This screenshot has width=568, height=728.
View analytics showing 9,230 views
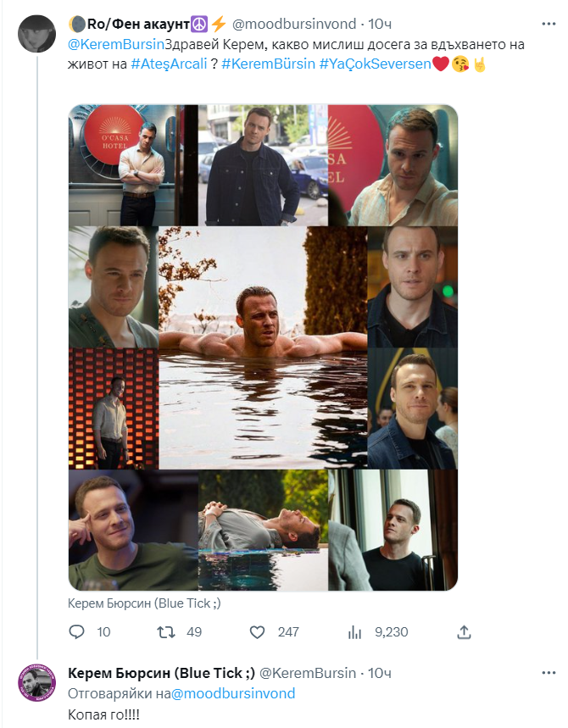tap(356, 632)
